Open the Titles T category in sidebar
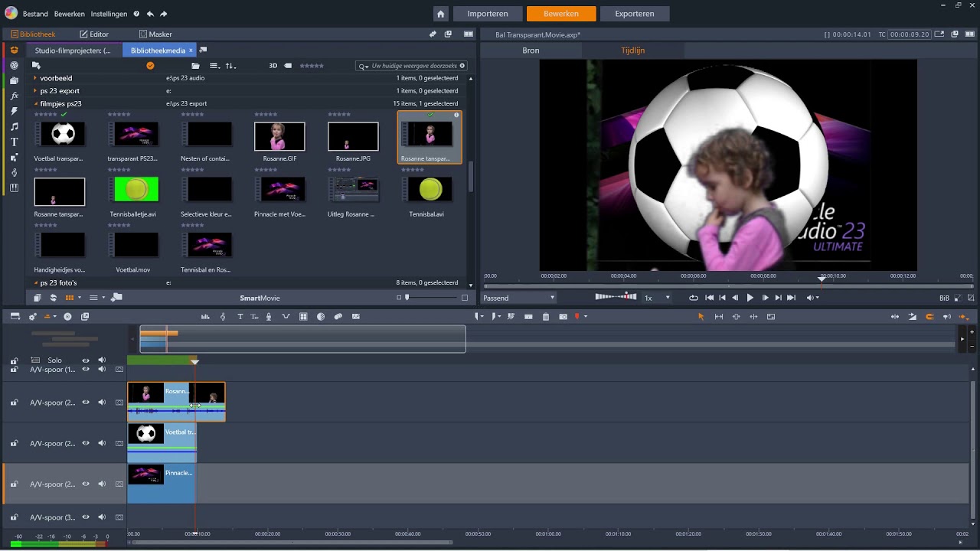 [x=14, y=142]
